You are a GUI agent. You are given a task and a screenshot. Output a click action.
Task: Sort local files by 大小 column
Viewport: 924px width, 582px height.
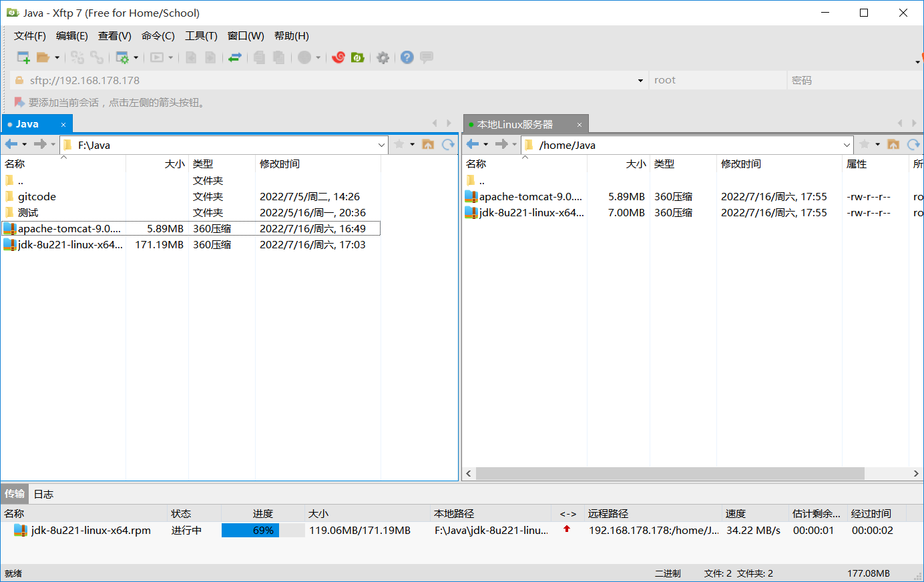[158, 164]
